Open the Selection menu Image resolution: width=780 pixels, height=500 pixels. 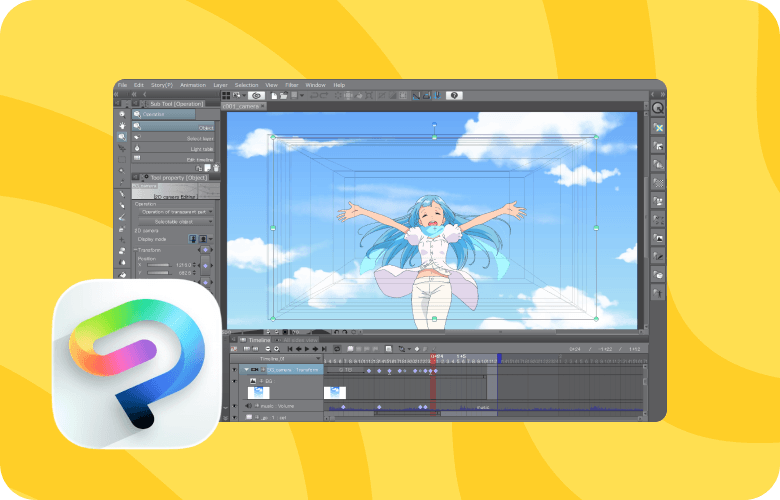click(x=246, y=85)
